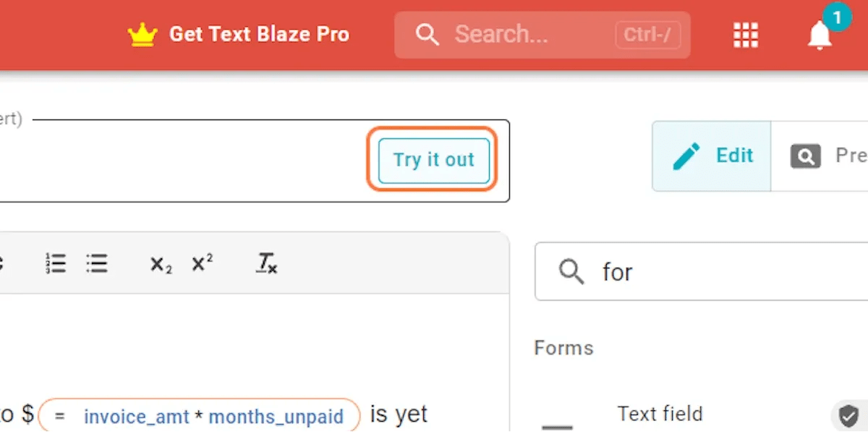Click the crown icon beside Get Text Blaze Pro
This screenshot has height=432, width=868.
tap(142, 33)
